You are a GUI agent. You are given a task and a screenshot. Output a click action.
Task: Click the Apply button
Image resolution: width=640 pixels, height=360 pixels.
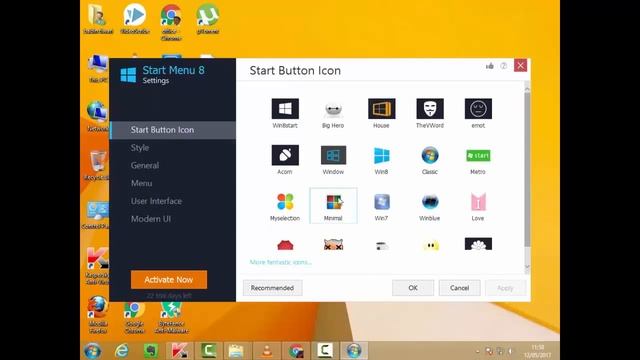pyautogui.click(x=505, y=288)
